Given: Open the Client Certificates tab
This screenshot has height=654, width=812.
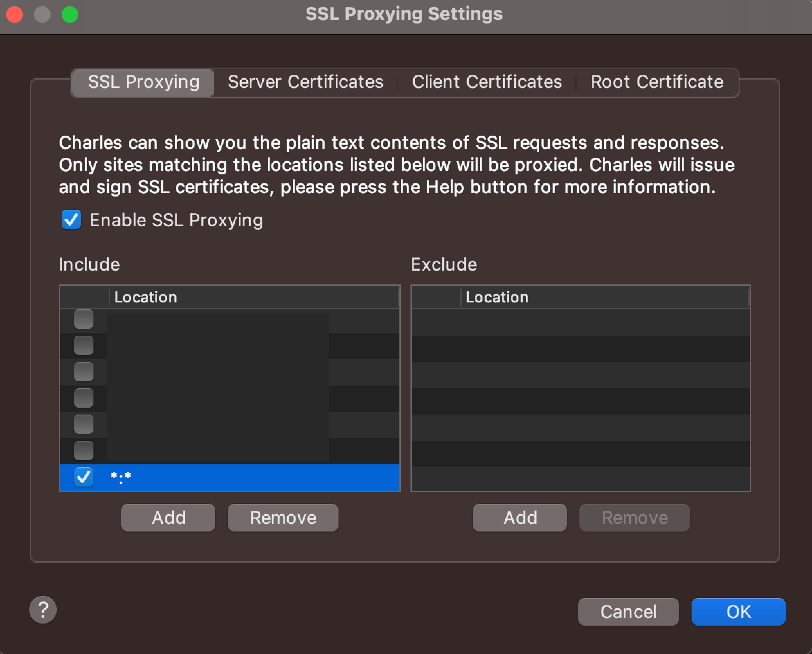Looking at the screenshot, I should (487, 82).
